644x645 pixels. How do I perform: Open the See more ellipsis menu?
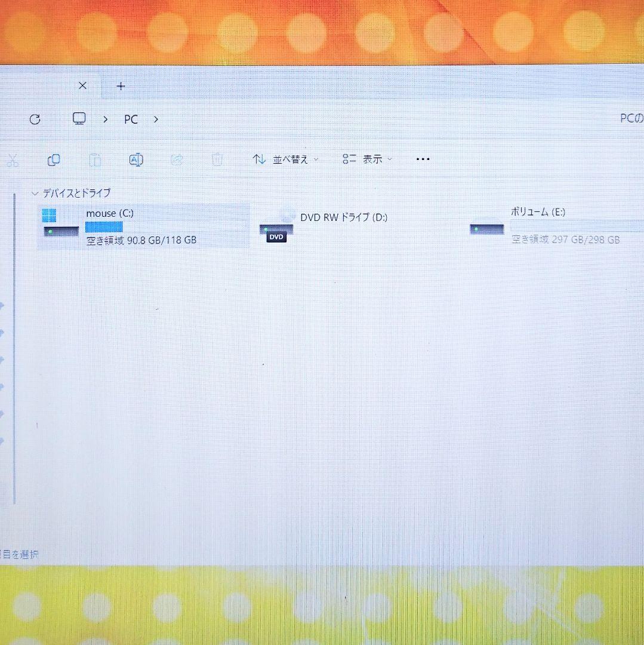coord(423,159)
